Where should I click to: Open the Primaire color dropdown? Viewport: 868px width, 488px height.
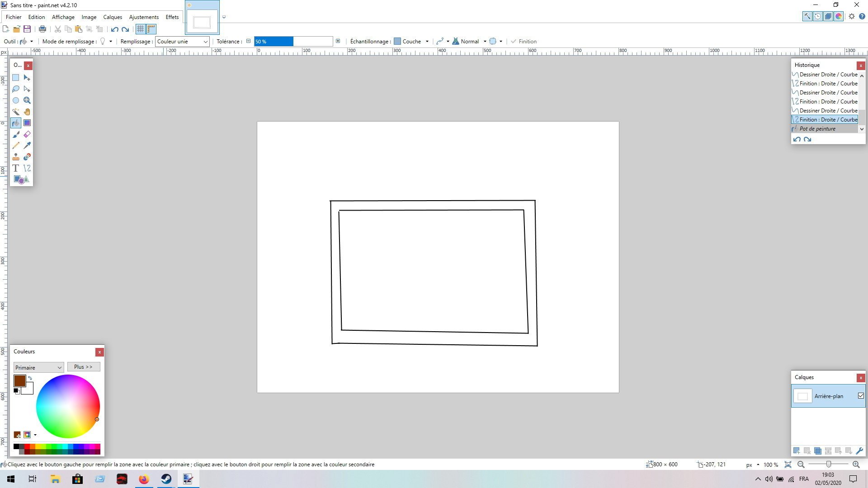[38, 368]
